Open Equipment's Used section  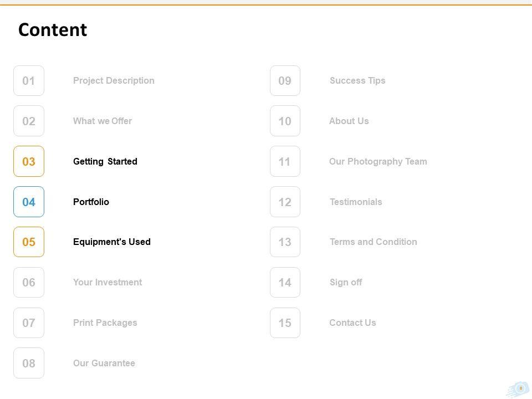click(x=112, y=242)
